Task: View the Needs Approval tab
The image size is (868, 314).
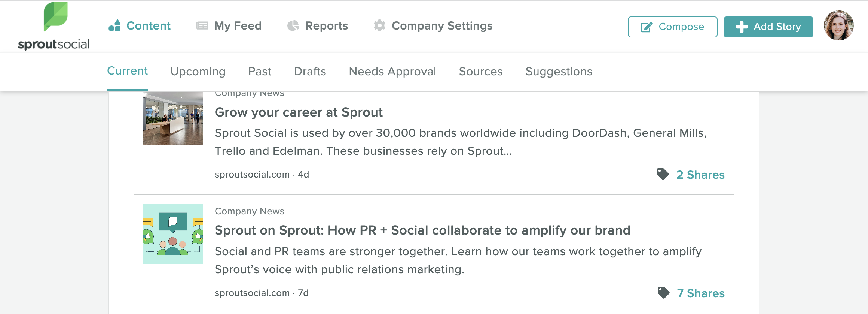Action: [x=392, y=72]
